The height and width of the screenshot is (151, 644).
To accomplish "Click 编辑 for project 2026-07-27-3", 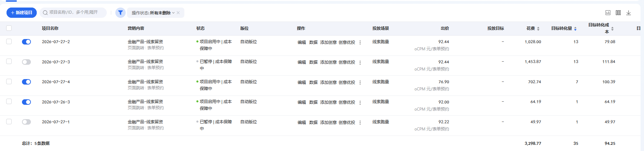I will (302, 62).
